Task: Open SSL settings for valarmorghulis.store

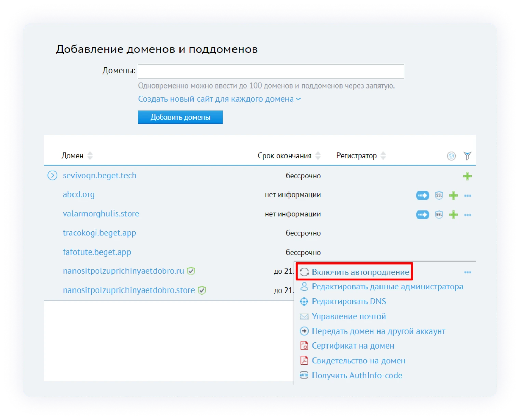Action: [439, 215]
